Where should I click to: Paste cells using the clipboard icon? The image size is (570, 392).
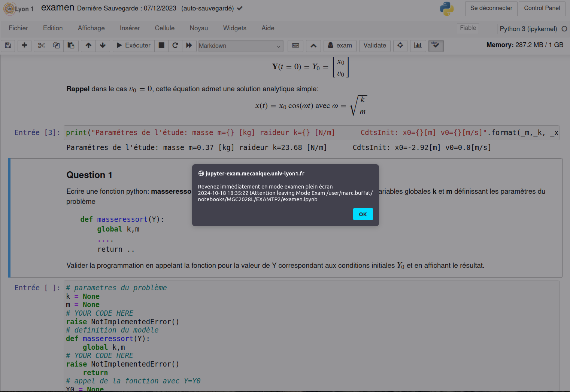pyautogui.click(x=71, y=46)
